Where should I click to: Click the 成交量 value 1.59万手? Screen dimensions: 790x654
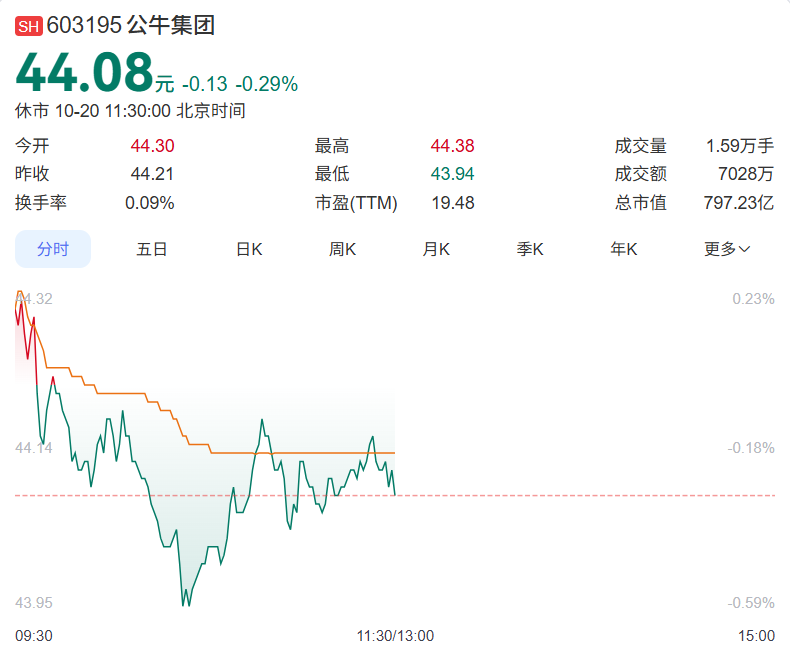point(739,146)
